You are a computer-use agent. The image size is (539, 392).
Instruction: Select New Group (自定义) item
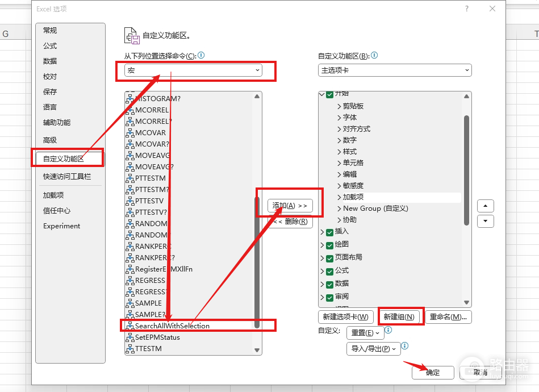(375, 208)
